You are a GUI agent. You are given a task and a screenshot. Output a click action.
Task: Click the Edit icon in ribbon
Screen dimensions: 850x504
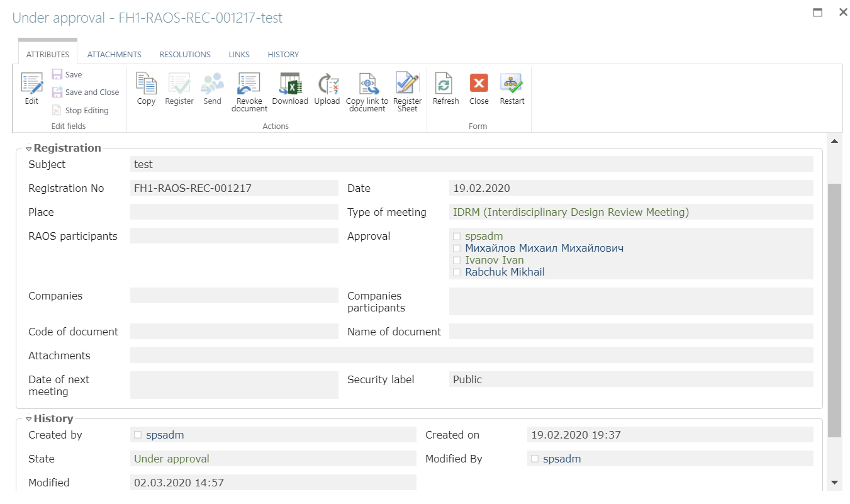(31, 84)
